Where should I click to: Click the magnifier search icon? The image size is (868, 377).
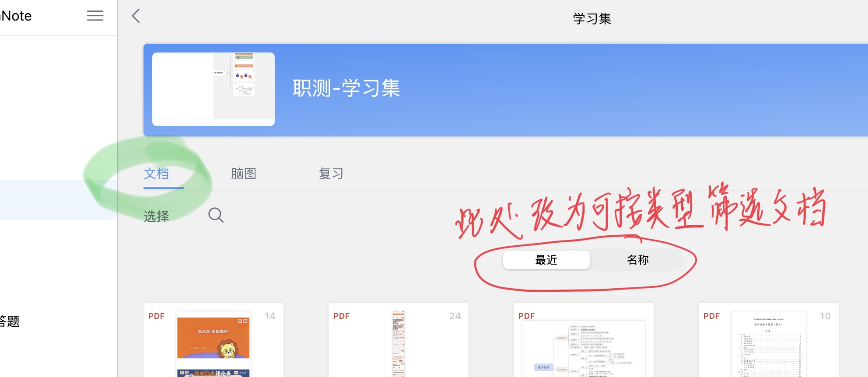coord(216,215)
